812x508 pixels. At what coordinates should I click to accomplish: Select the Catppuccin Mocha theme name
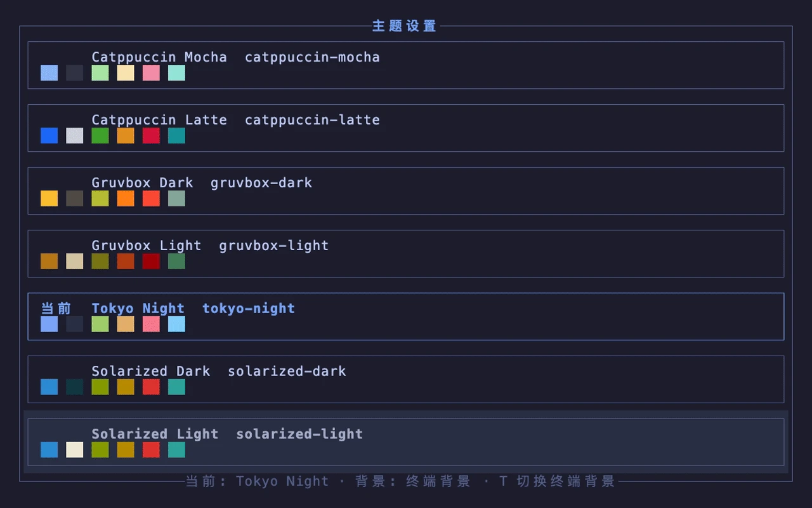point(159,57)
